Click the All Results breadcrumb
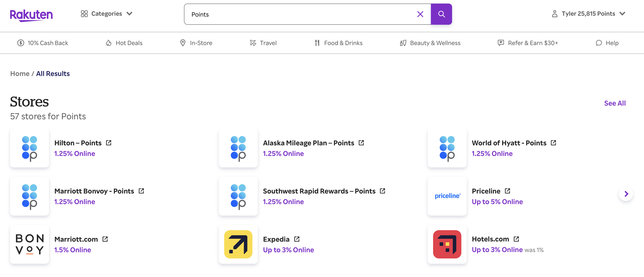The height and width of the screenshot is (277, 644). click(x=53, y=74)
